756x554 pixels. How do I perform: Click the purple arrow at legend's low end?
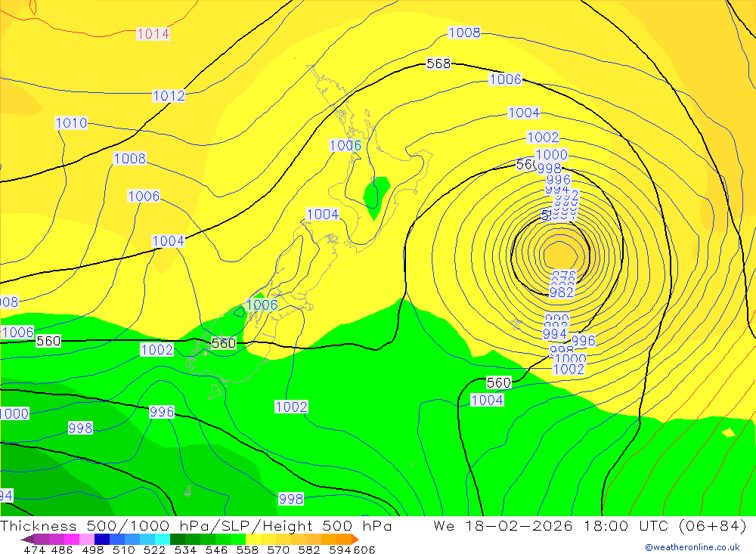(x=27, y=539)
